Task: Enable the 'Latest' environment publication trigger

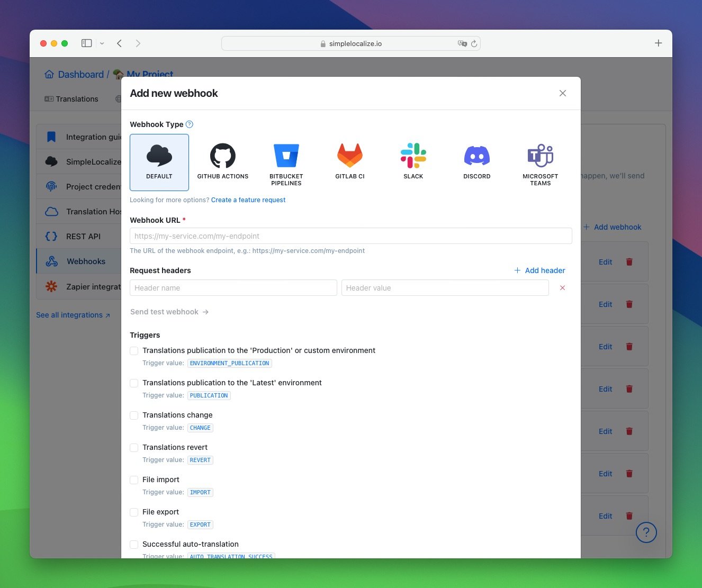Action: pos(134,383)
